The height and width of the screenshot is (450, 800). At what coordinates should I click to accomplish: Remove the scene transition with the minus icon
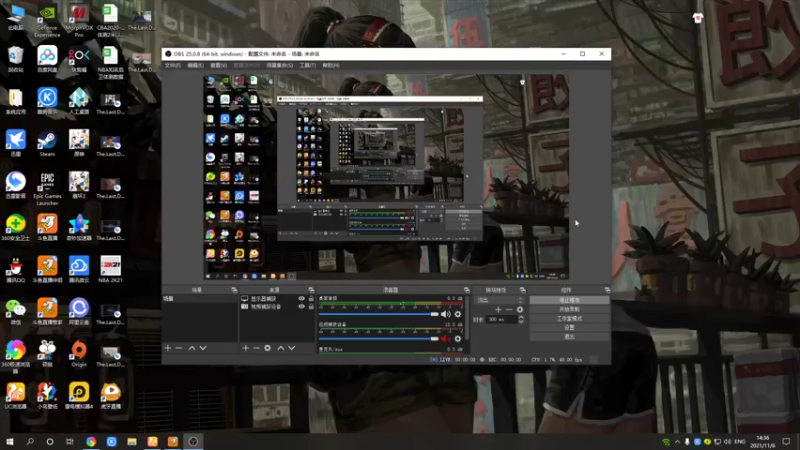point(509,309)
